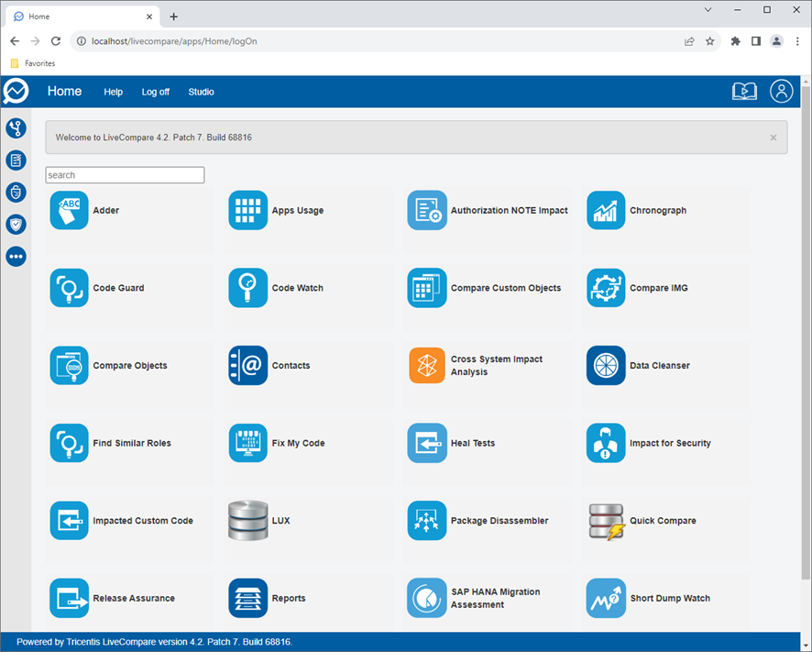The width and height of the screenshot is (812, 652).
Task: Launch the Fix My Code icon
Action: (248, 443)
